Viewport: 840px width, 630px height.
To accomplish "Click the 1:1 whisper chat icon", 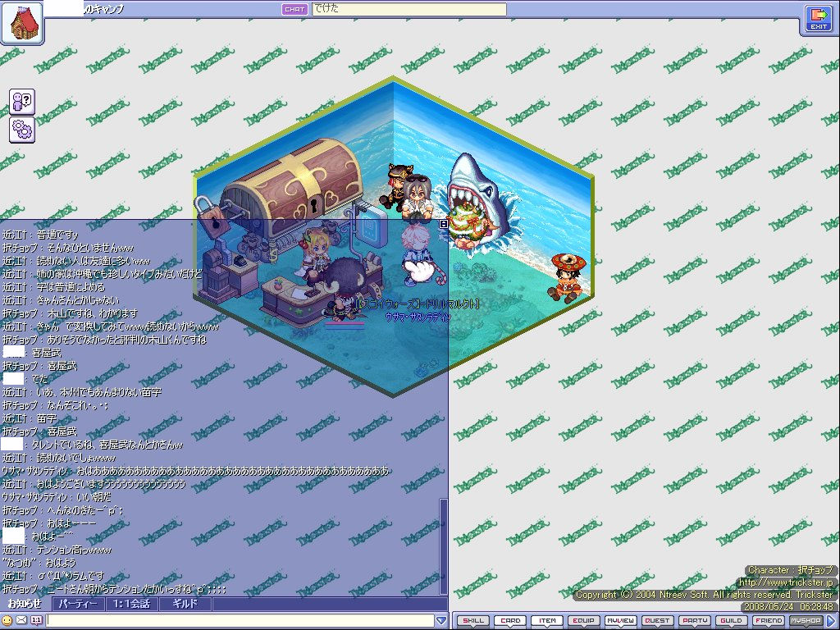I will [x=36, y=620].
